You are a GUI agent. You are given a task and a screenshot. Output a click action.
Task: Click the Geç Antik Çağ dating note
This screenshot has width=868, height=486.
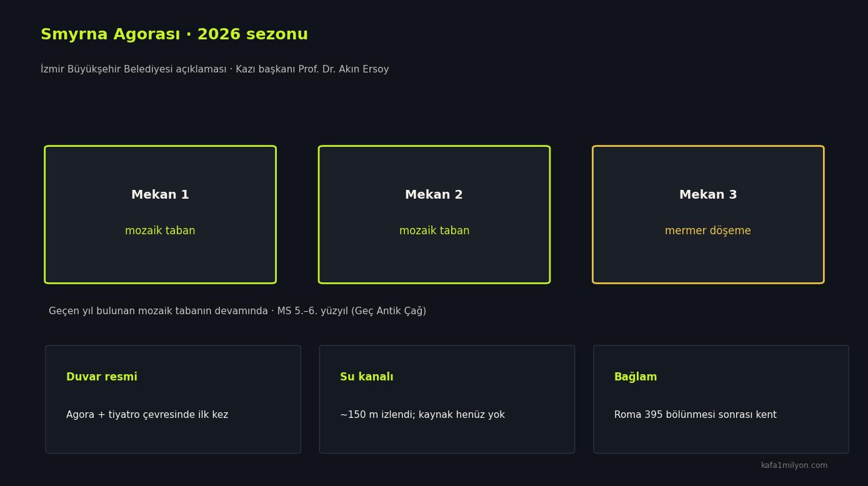click(237, 311)
